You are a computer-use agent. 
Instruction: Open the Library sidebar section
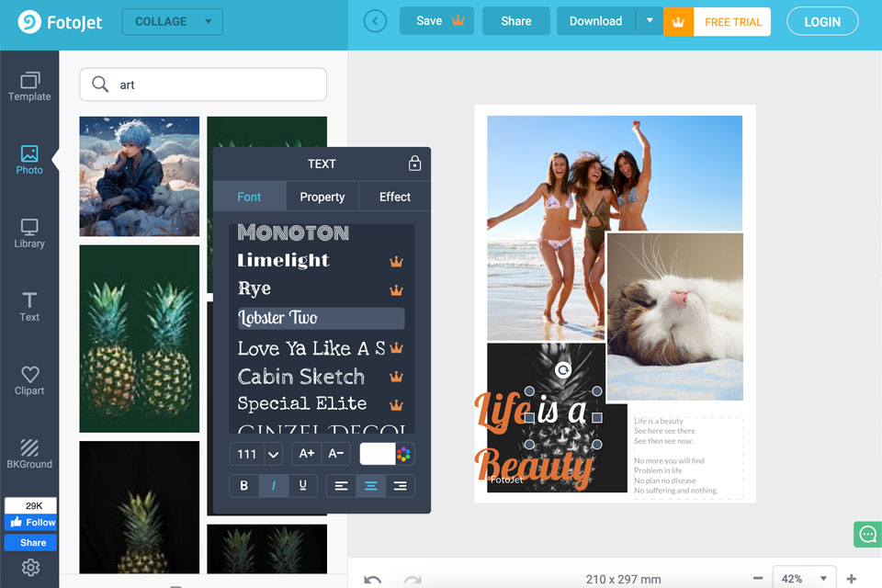click(x=29, y=233)
